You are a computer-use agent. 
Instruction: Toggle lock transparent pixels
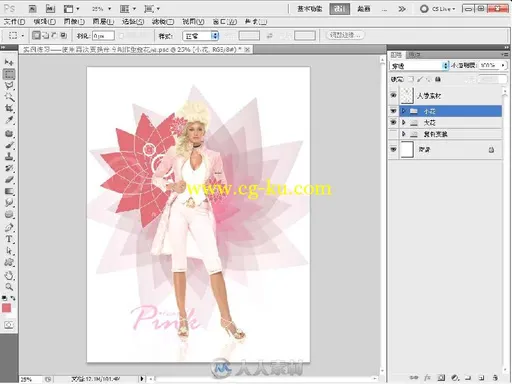click(x=411, y=79)
